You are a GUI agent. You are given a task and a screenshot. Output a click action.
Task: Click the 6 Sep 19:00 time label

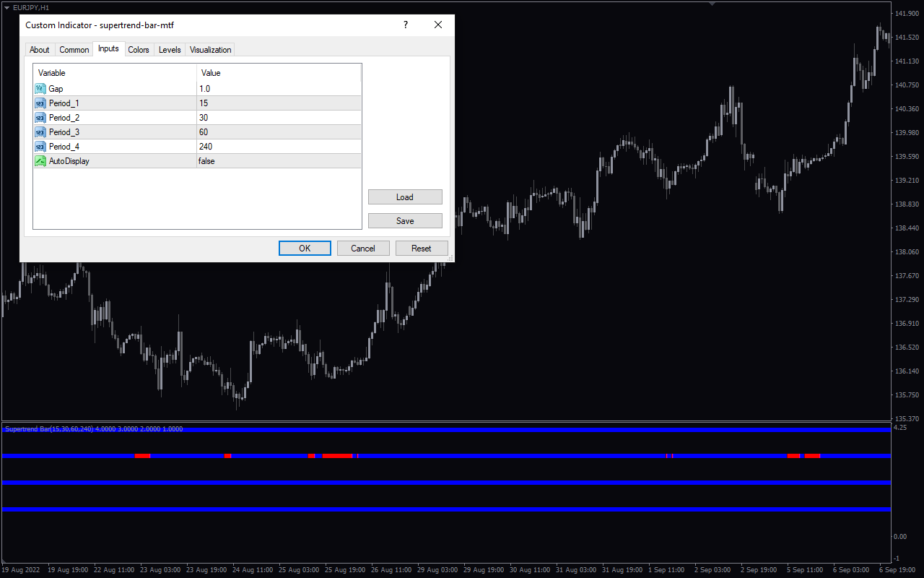coord(899,569)
